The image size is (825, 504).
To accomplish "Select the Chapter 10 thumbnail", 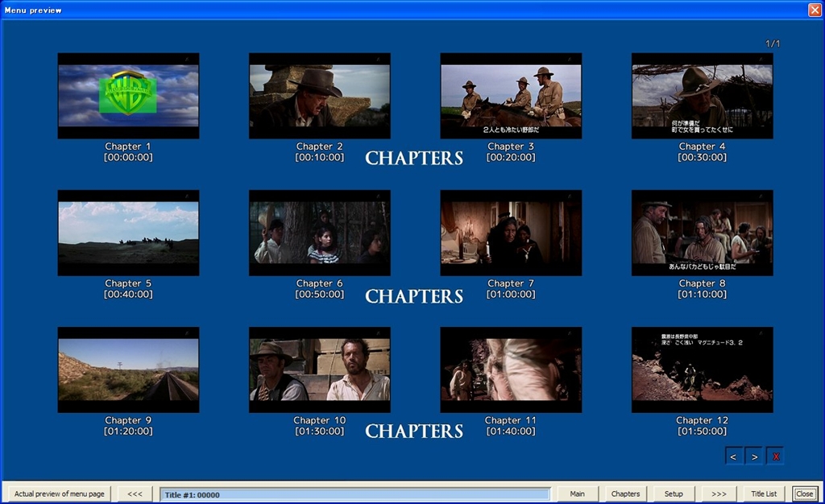I will pyautogui.click(x=319, y=370).
